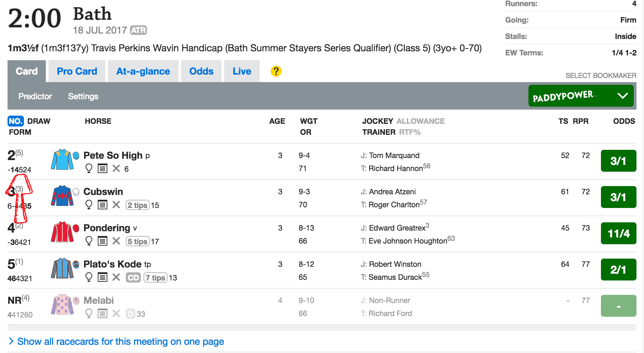Image resolution: width=644 pixels, height=353 pixels.
Task: Open the notes list icon for Cubswin
Action: (x=103, y=205)
